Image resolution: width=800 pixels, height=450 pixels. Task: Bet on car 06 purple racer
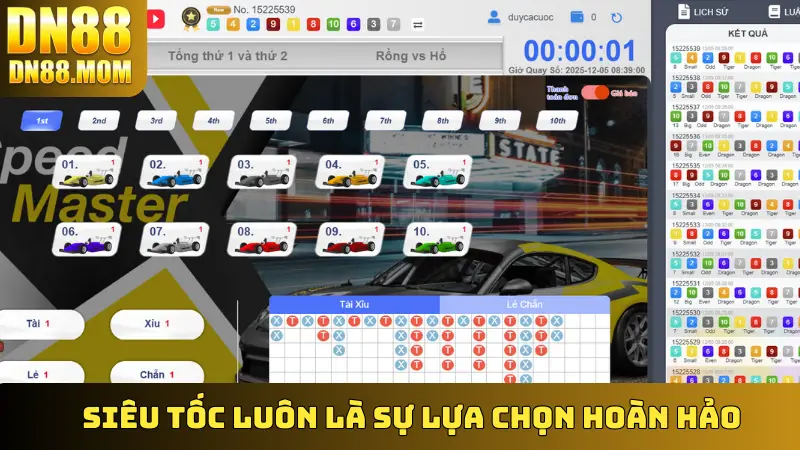tap(87, 239)
